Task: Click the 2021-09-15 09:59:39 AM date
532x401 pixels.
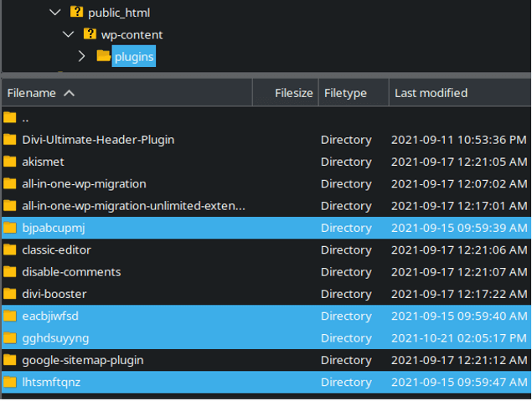Action: tap(459, 228)
